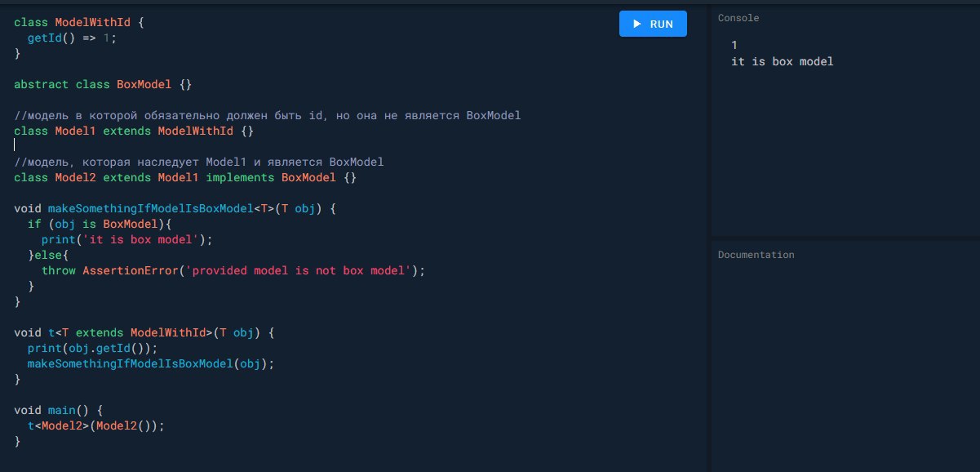This screenshot has width=980, height=472.
Task: Click 'makeSomethingIfModelIsBoxModel(obj);' call line
Action: pos(151,363)
